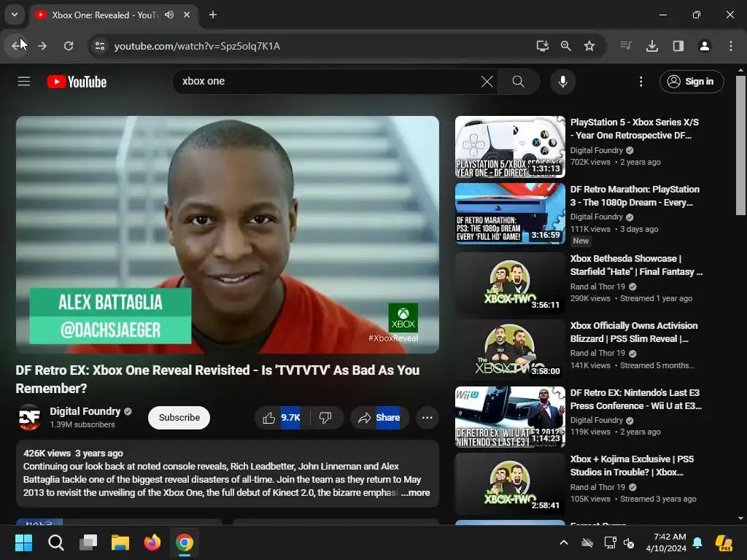Screen dimensions: 747x560
Task: Open a new browser tab
Action: 213,15
